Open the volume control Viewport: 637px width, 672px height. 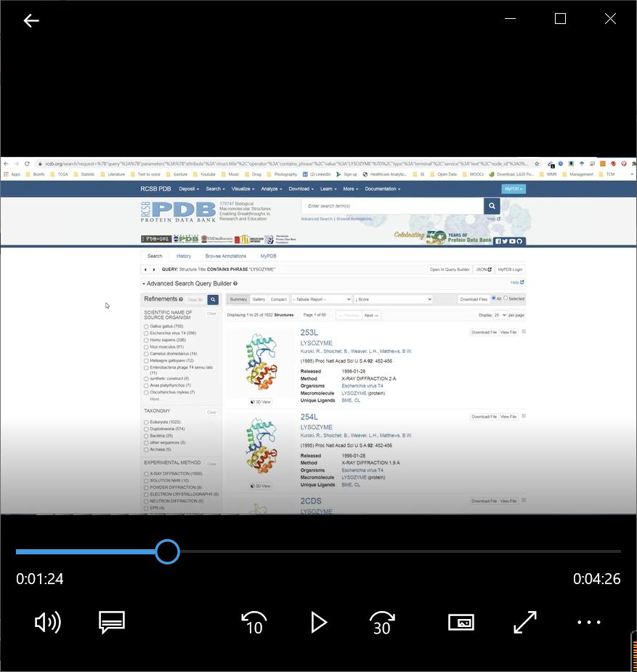[x=48, y=623]
